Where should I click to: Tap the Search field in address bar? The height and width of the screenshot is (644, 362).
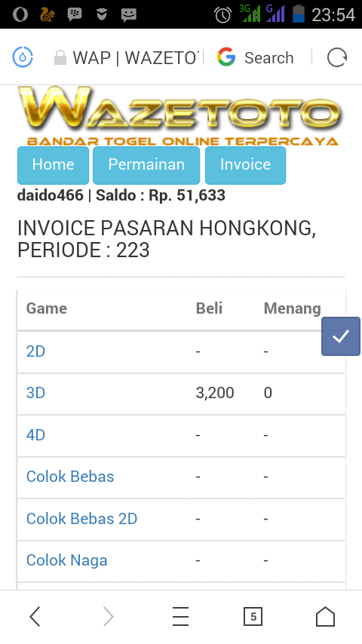pyautogui.click(x=268, y=57)
